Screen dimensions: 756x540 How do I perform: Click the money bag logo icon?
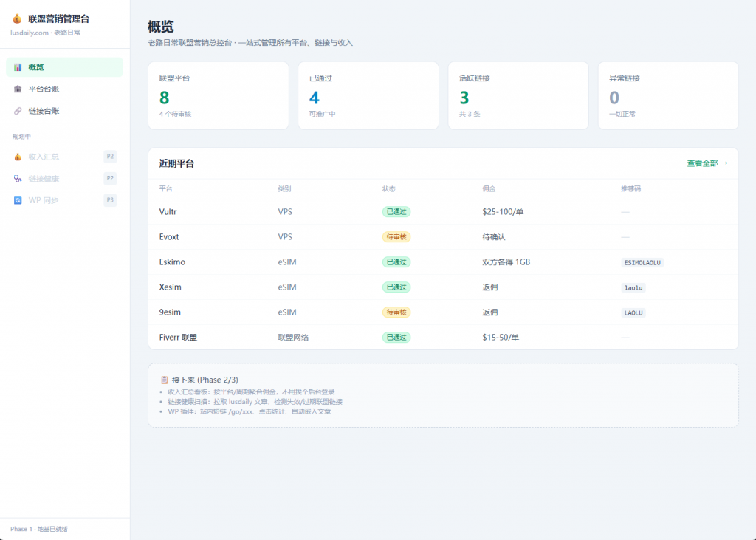pos(17,18)
